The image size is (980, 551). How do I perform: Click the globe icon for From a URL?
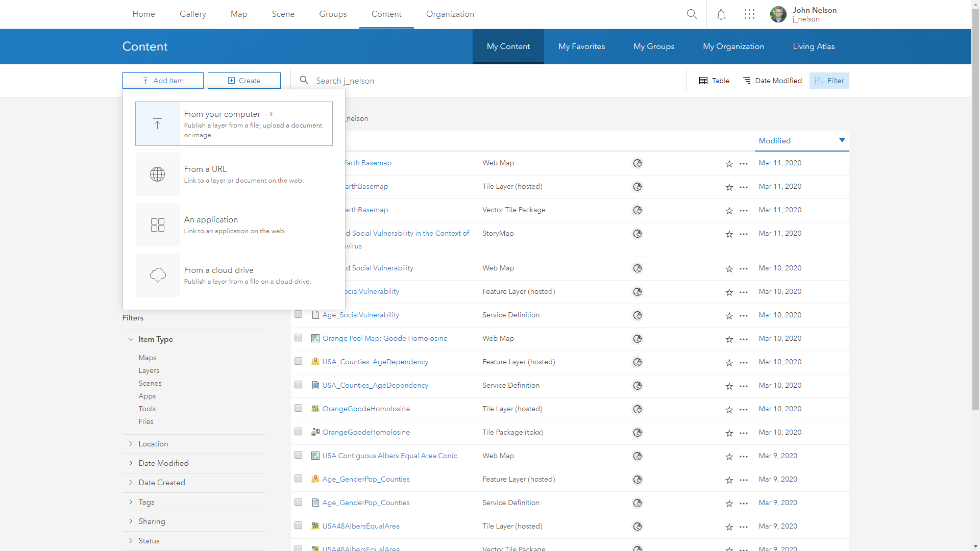coord(157,174)
